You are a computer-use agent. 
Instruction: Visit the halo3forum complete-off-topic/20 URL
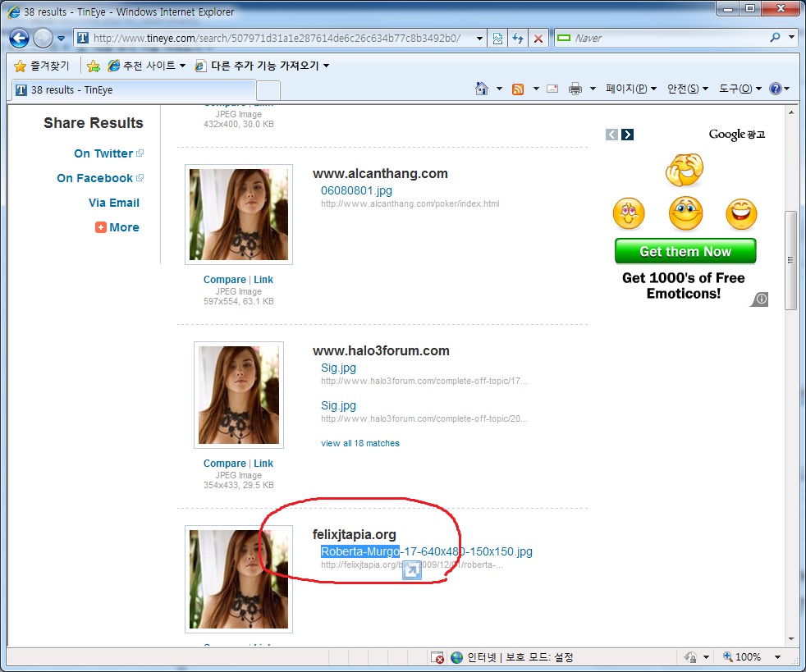(424, 418)
